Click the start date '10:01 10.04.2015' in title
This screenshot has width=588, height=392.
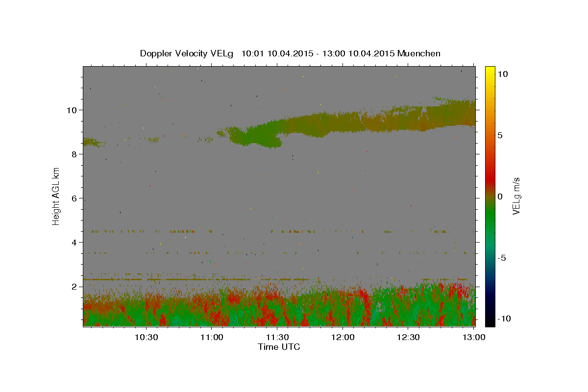(x=277, y=53)
